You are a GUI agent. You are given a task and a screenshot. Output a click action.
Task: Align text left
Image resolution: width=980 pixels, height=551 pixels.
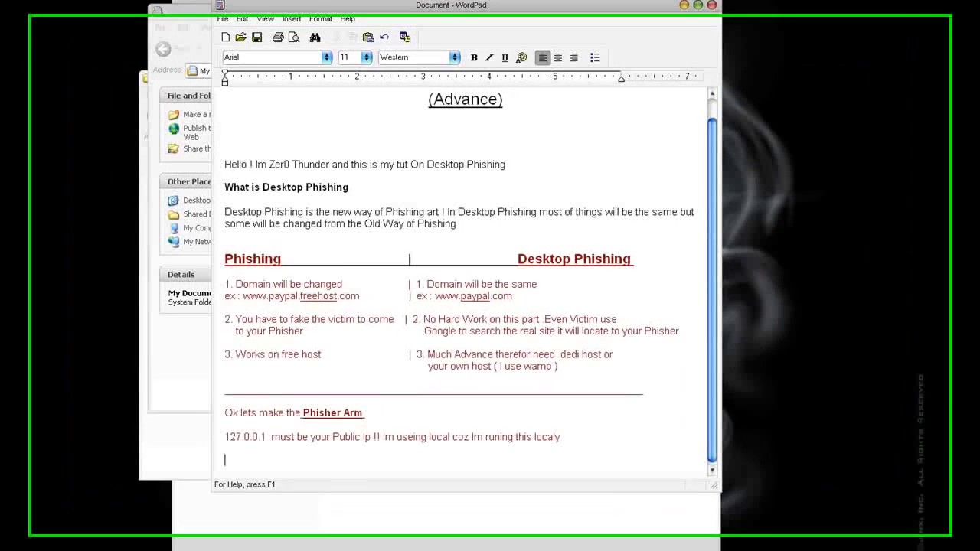tap(543, 57)
